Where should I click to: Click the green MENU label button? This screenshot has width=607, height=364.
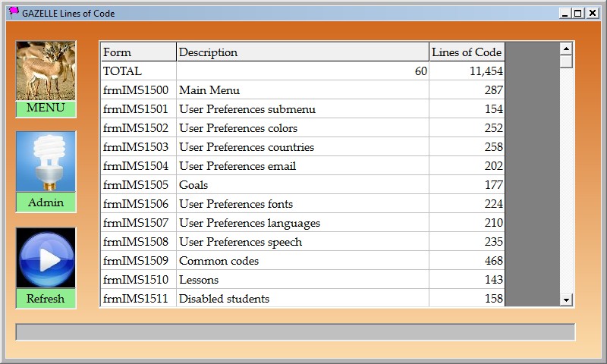[46, 108]
